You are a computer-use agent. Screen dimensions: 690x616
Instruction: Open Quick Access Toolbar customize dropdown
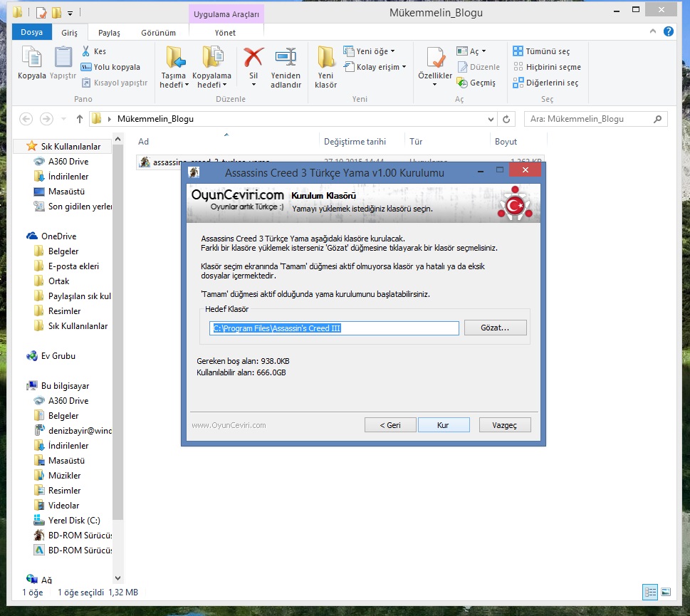click(x=70, y=14)
